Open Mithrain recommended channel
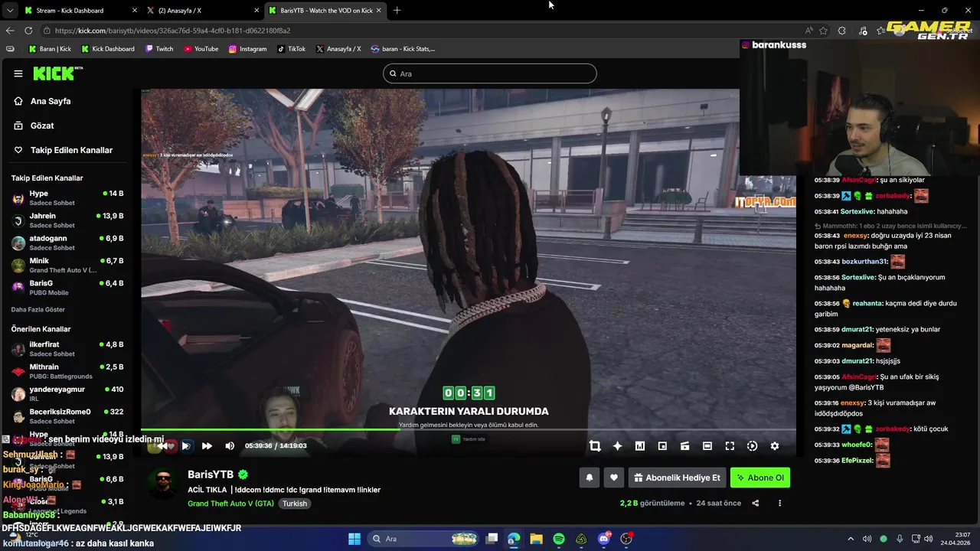 pos(67,371)
